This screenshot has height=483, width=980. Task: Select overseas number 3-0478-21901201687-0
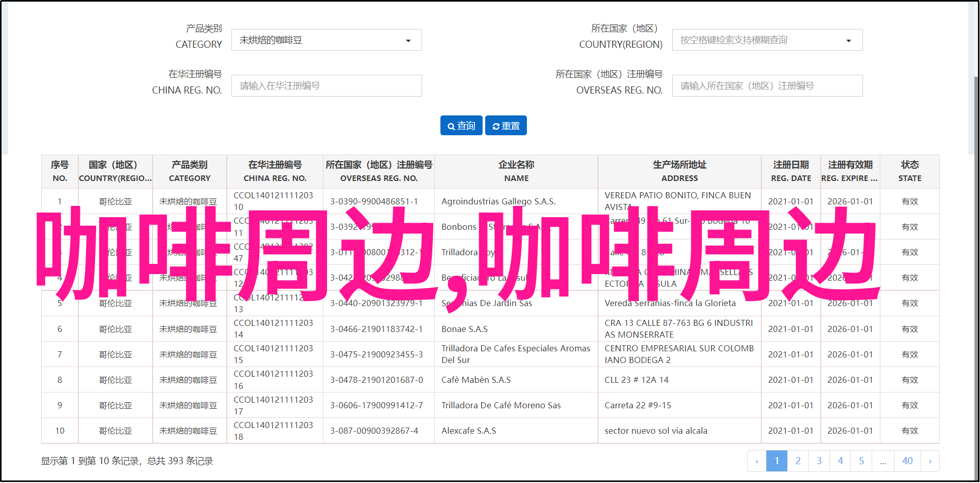click(x=376, y=380)
